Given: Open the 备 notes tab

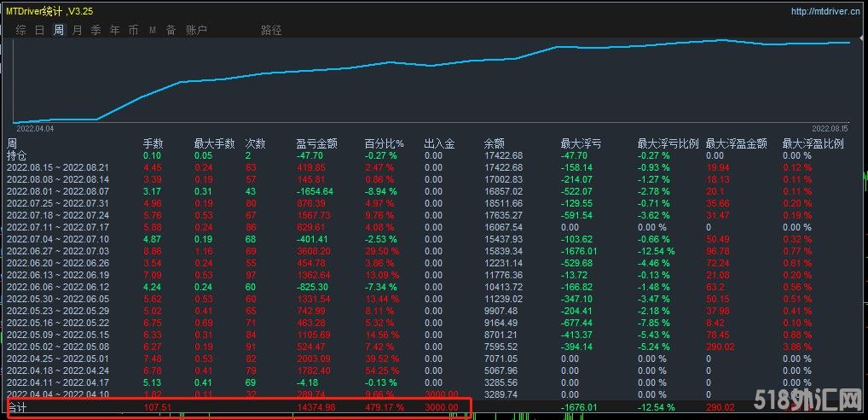Looking at the screenshot, I should [x=171, y=30].
